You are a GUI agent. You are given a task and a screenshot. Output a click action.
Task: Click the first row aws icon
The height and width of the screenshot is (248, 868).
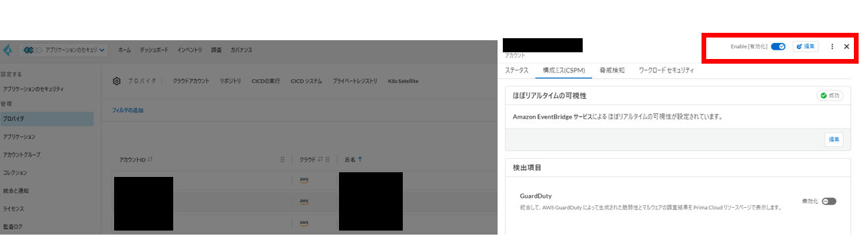304,180
